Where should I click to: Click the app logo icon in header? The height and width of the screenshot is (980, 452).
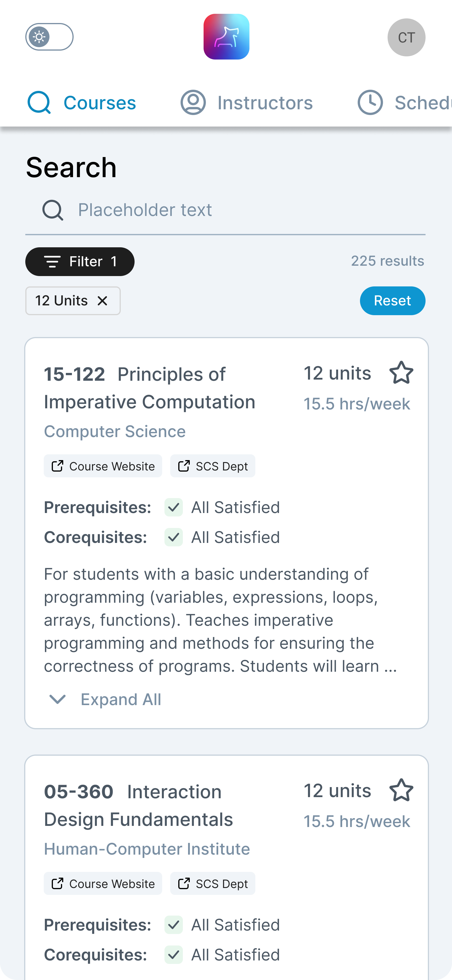(226, 37)
